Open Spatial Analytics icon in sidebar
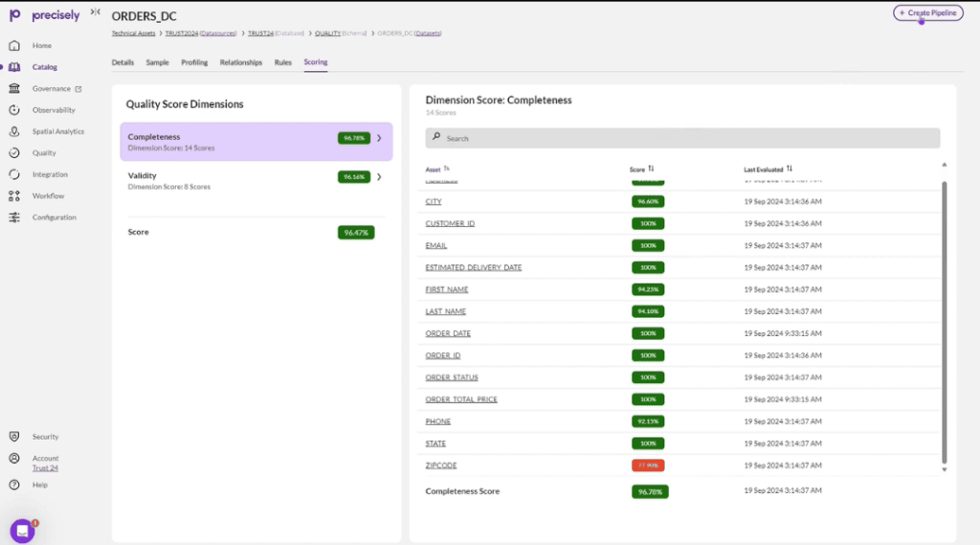Image resolution: width=980 pixels, height=545 pixels. [13, 132]
